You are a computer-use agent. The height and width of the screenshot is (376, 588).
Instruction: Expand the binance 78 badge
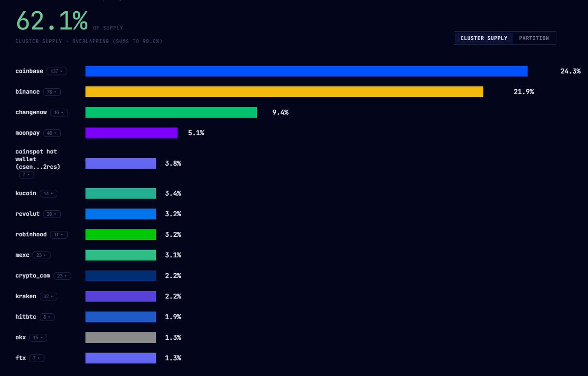[51, 92]
